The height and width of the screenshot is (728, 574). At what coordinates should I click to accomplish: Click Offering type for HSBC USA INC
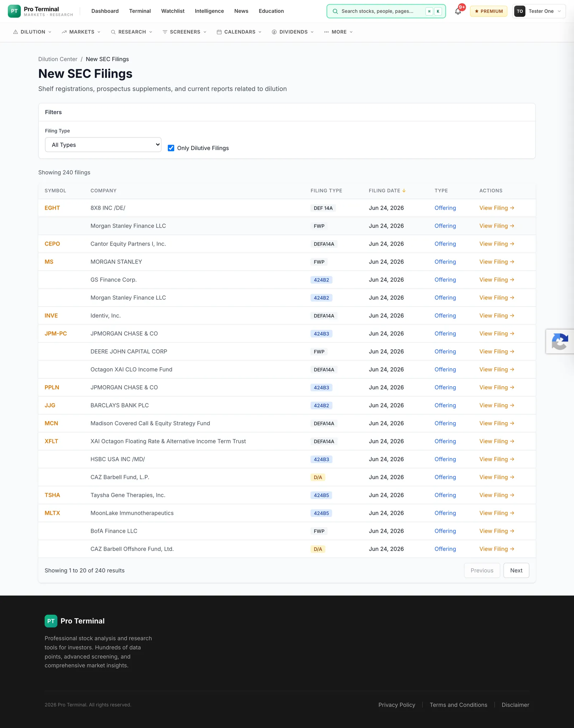point(445,459)
